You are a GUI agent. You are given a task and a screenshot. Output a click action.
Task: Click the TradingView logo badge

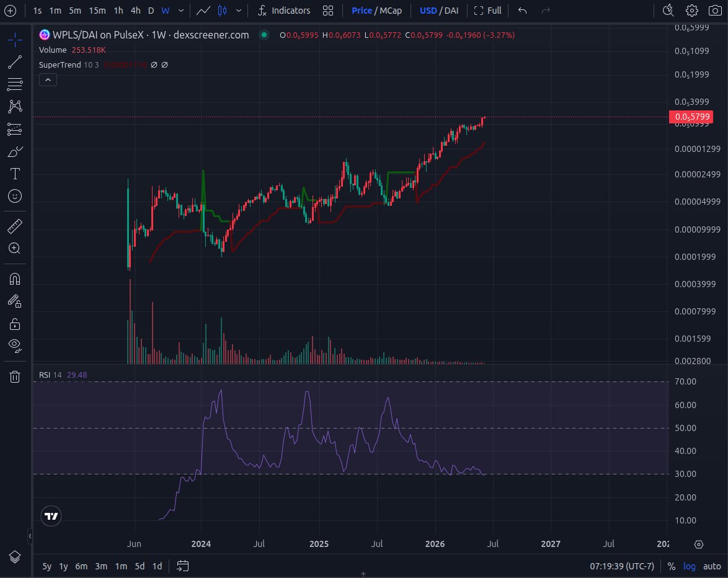[x=51, y=516]
